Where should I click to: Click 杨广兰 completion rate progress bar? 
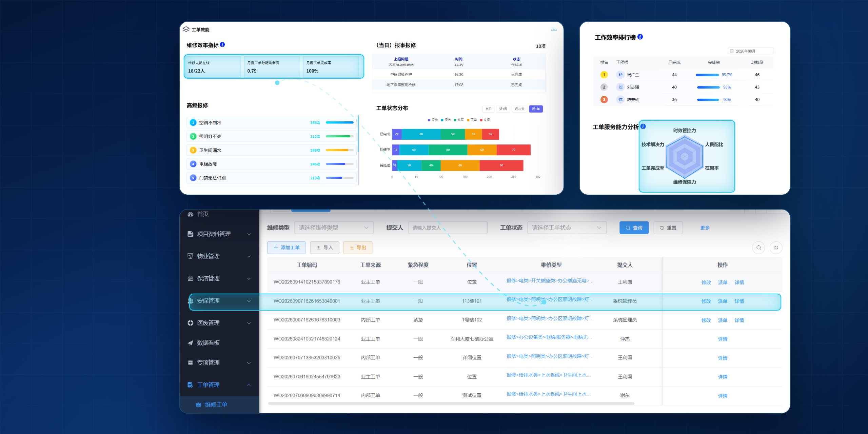(707, 75)
